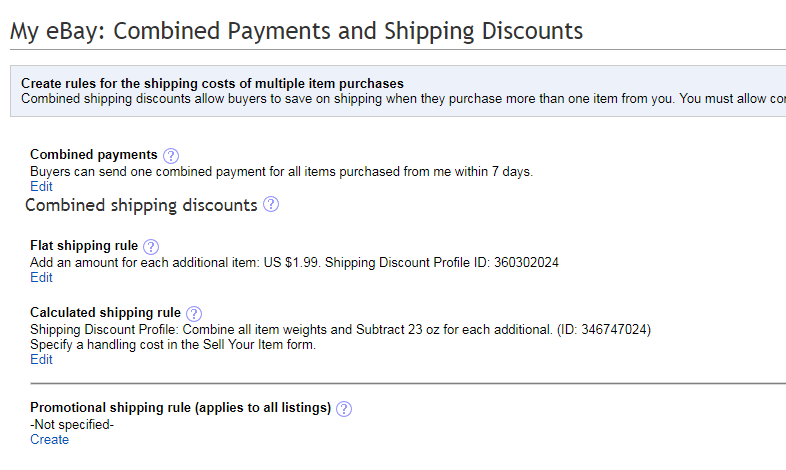The height and width of the screenshot is (470, 786).
Task: Select the 'Create rules for the shipping costs' heading
Action: tap(212, 83)
